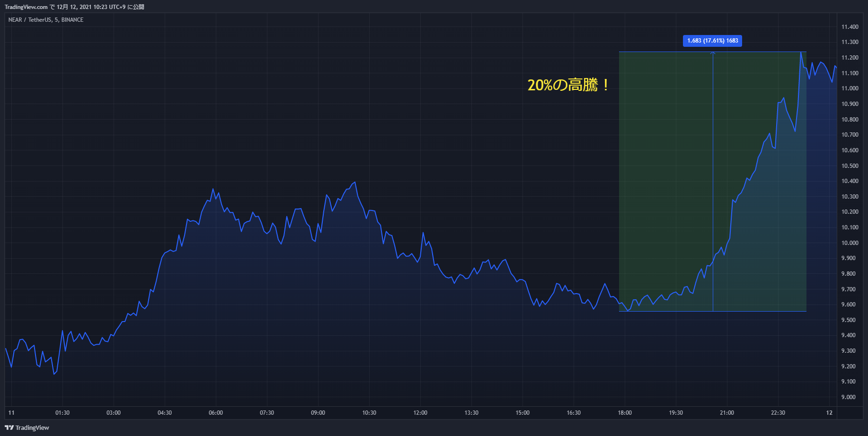Click the 11.400 price axis label
Viewport: 868px width, 436px height.
pyautogui.click(x=850, y=27)
